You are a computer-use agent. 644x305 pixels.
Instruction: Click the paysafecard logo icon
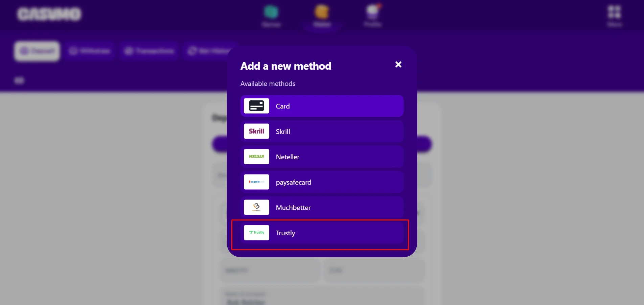tap(256, 182)
